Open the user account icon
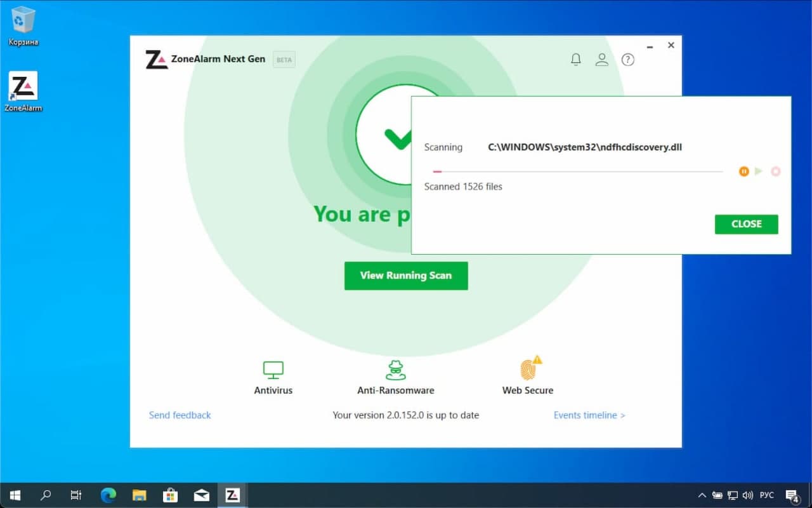The height and width of the screenshot is (508, 812). 601,60
